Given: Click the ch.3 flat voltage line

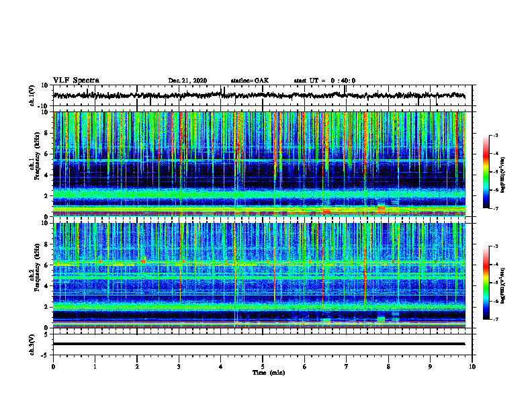Looking at the screenshot, I should point(259,344).
